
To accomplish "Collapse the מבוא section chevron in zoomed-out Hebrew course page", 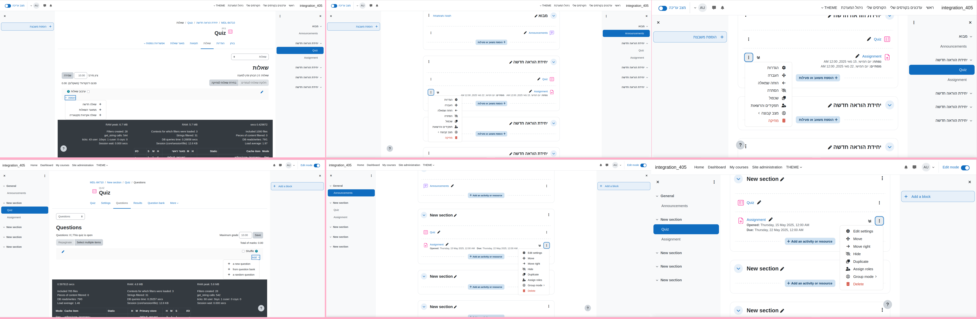I will (554, 16).
